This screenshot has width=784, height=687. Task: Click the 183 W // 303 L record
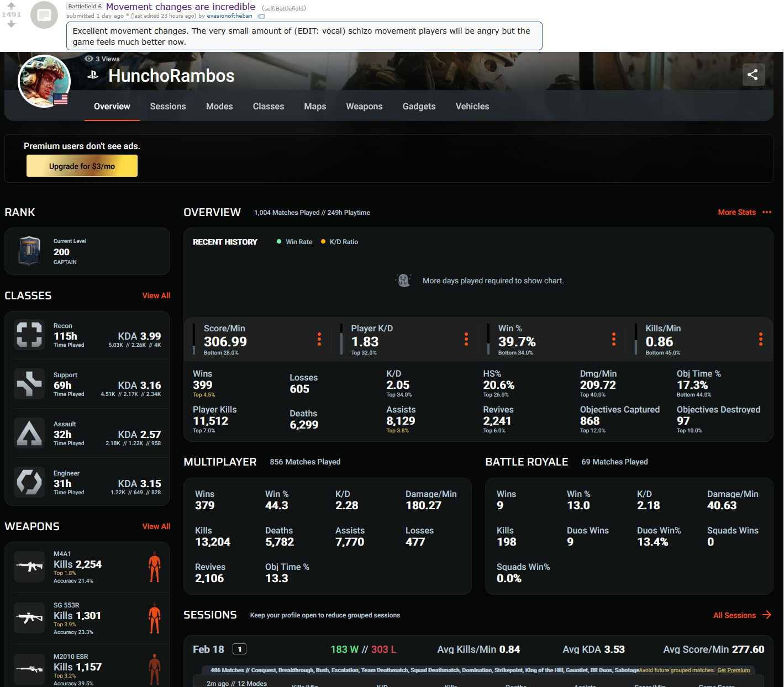pos(364,649)
